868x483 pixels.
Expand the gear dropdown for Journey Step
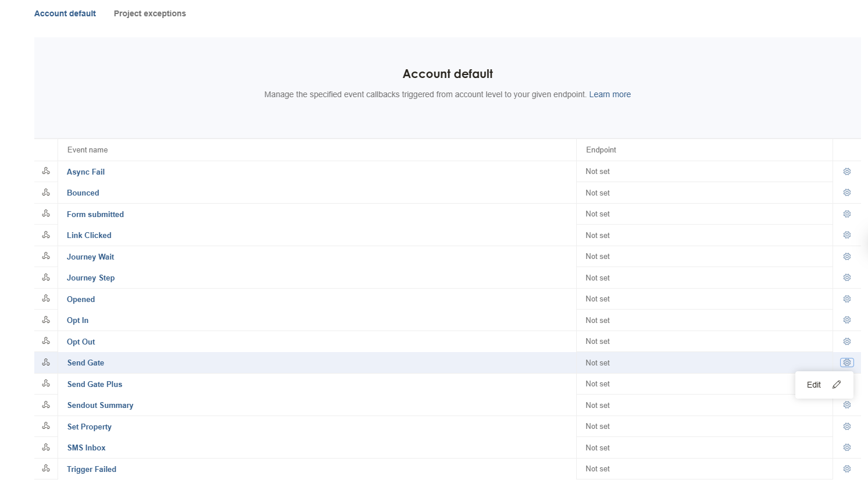point(846,278)
